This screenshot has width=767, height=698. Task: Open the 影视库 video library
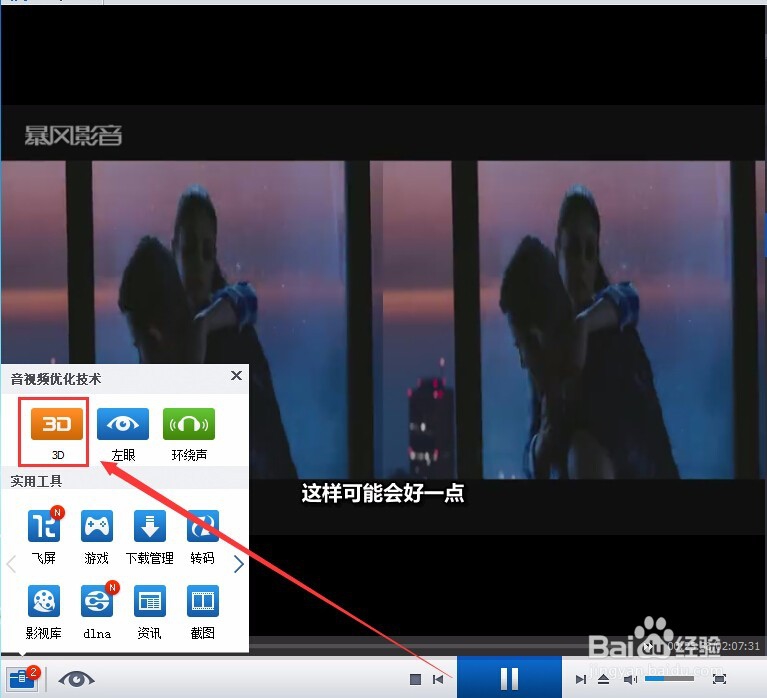click(44, 601)
